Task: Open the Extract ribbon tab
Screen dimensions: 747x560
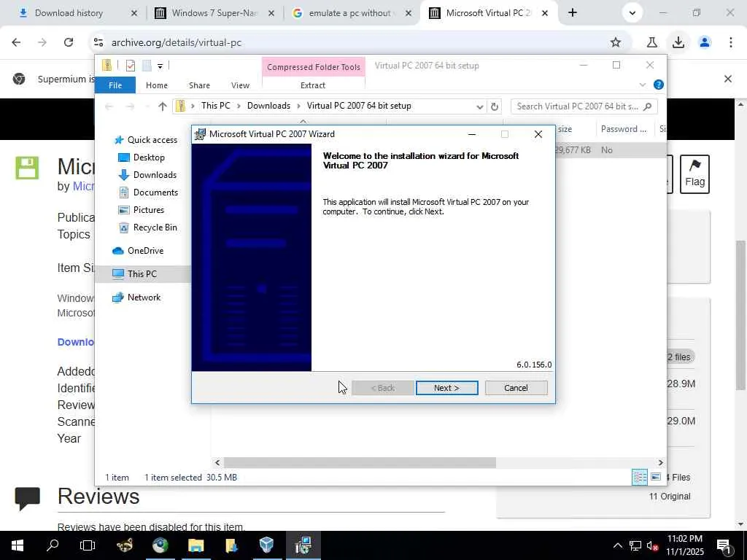Action: (x=313, y=85)
